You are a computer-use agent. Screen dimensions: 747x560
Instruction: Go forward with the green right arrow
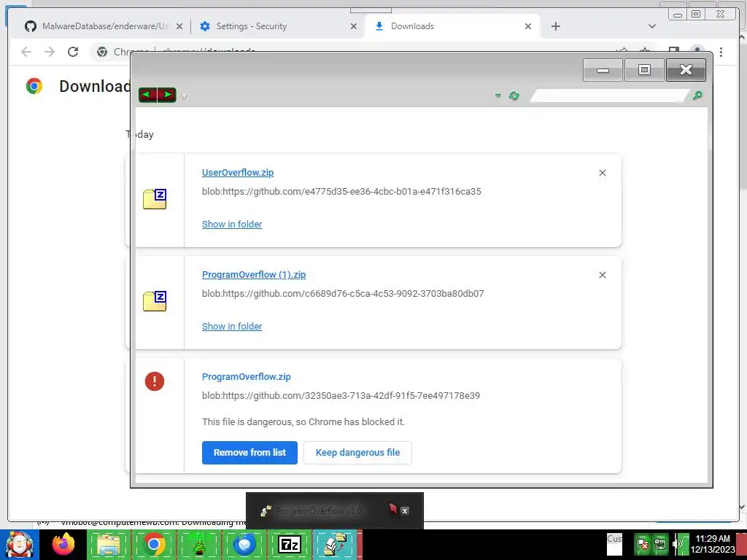(167, 95)
